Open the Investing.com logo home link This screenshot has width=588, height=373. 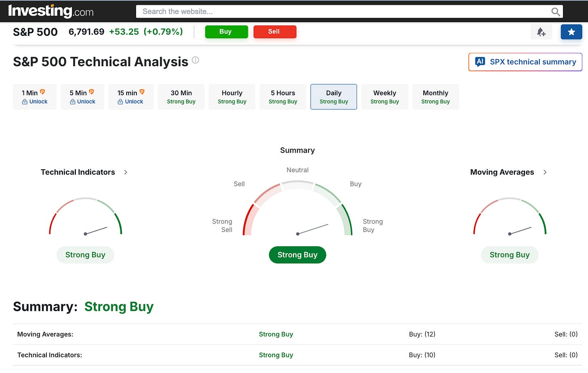51,11
